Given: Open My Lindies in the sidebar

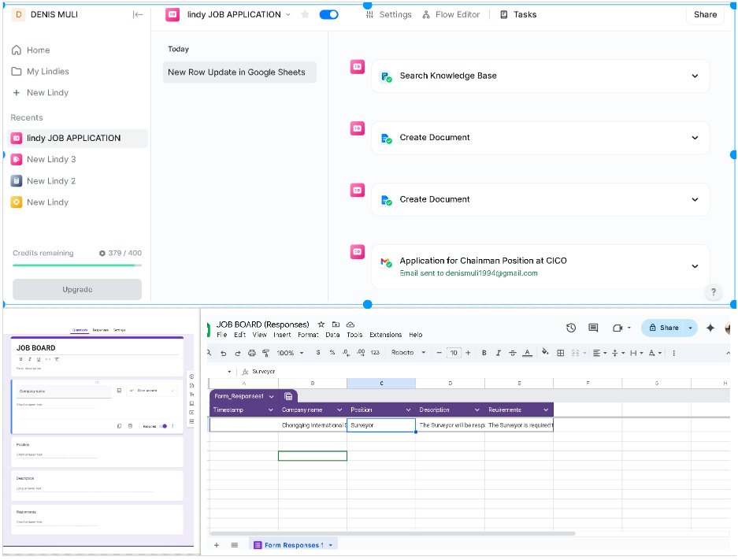Looking at the screenshot, I should coord(40,72).
